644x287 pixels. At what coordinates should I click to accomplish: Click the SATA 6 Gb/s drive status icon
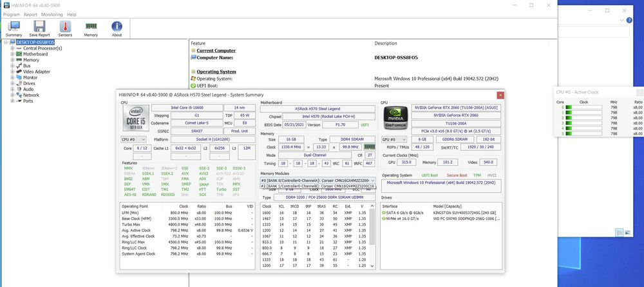click(x=384, y=213)
